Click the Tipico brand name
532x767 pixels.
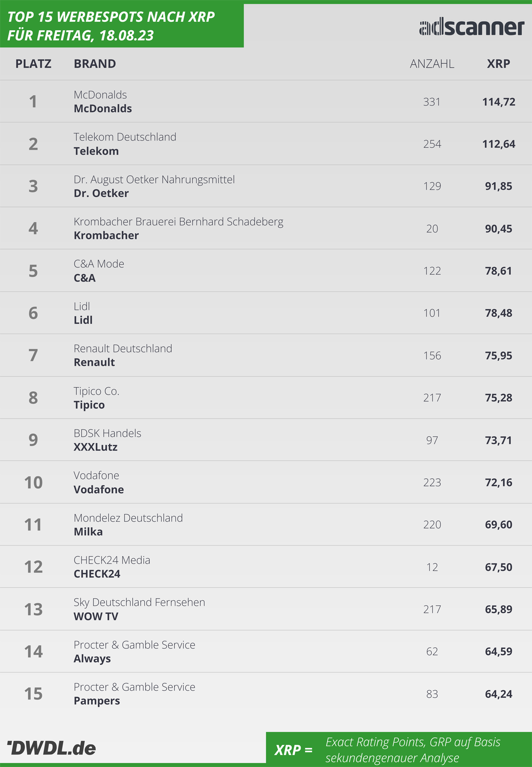pos(89,405)
